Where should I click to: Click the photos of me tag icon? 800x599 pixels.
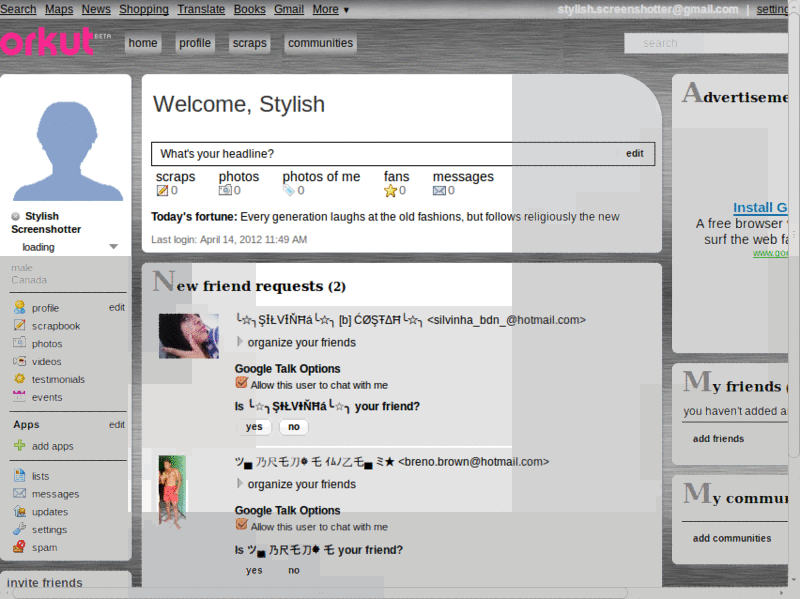point(289,190)
